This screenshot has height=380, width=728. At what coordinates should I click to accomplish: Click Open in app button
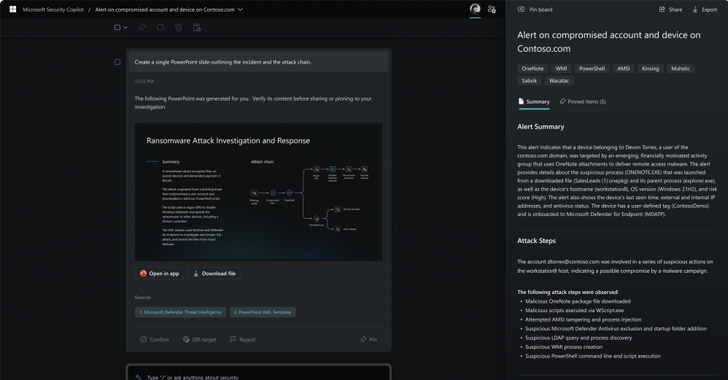pos(159,274)
